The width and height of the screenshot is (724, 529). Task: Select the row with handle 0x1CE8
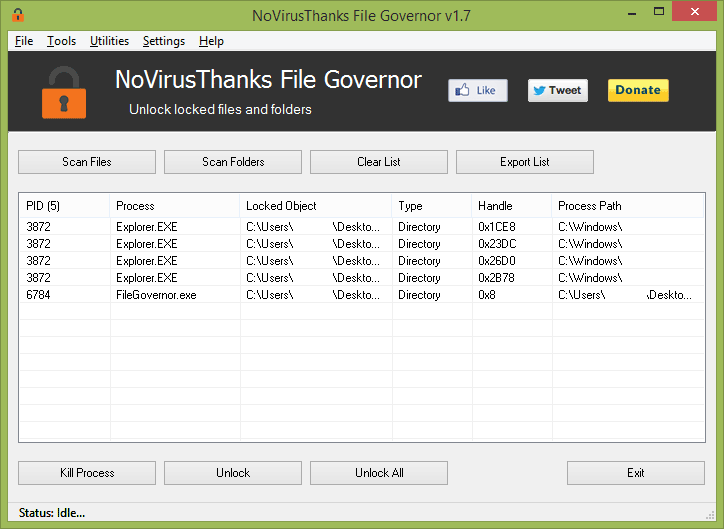click(362, 227)
